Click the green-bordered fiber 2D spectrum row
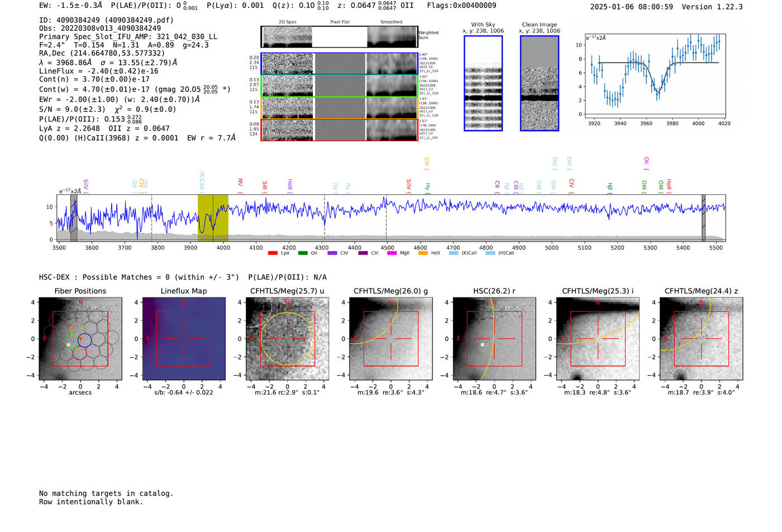Screen dimensions: 782x532 click(x=340, y=86)
